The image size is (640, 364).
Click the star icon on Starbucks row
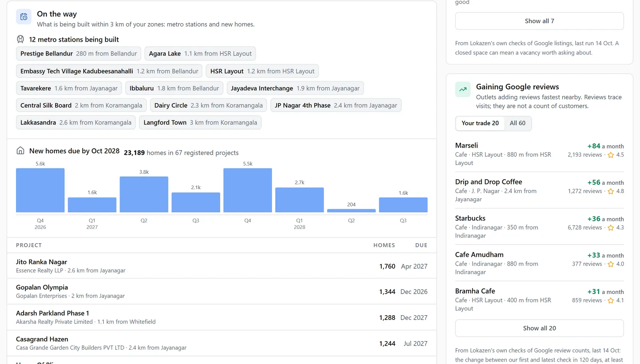tap(611, 228)
